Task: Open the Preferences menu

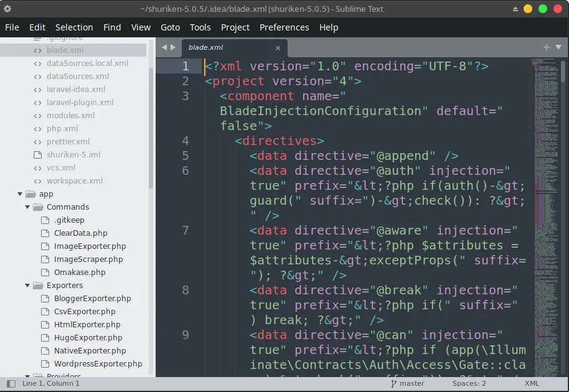Action: click(x=284, y=27)
